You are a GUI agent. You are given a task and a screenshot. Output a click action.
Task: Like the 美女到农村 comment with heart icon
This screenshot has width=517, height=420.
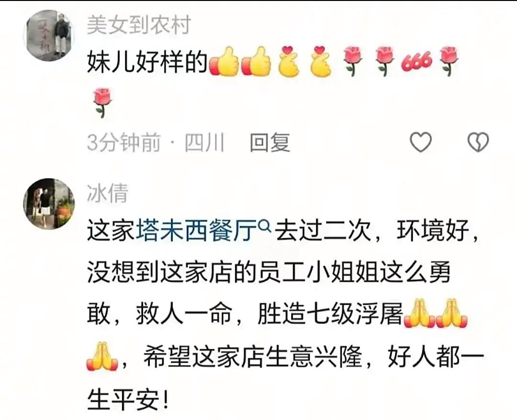pyautogui.click(x=420, y=142)
